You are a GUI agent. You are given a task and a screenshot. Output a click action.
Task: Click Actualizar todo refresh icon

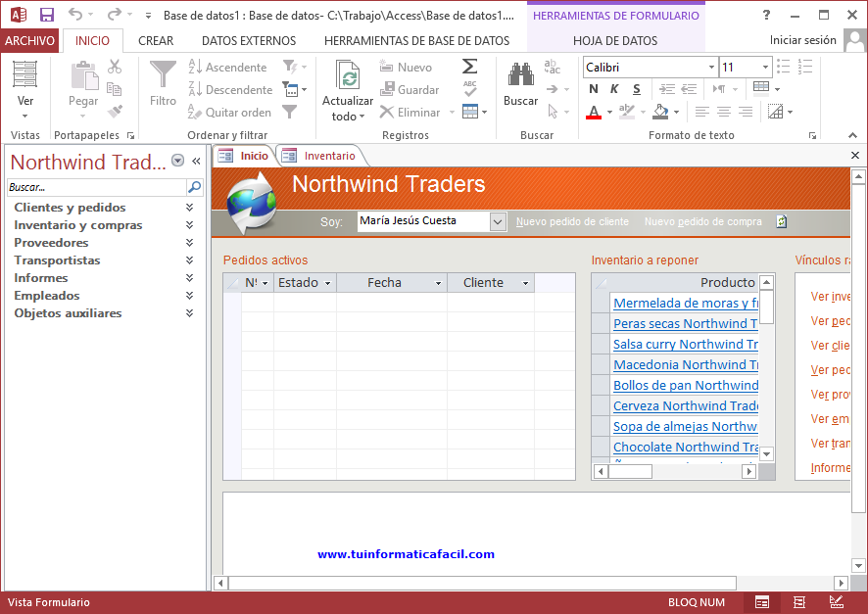pyautogui.click(x=348, y=75)
